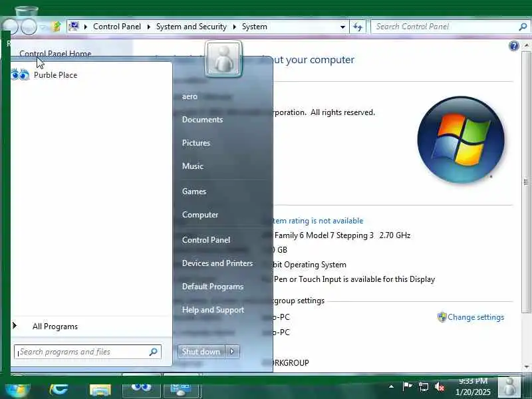The width and height of the screenshot is (532, 399).
Task: Click the Control Panel breadcrumb
Action: [x=117, y=27]
